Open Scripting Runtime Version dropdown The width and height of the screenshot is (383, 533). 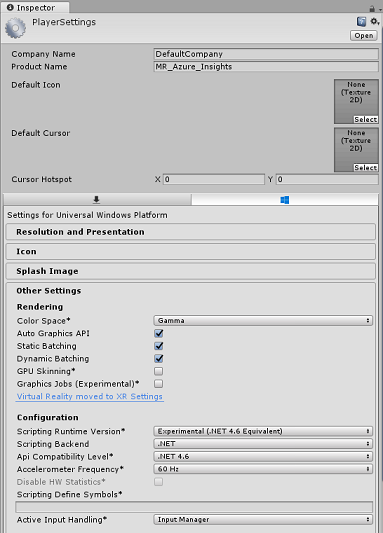[263, 431]
